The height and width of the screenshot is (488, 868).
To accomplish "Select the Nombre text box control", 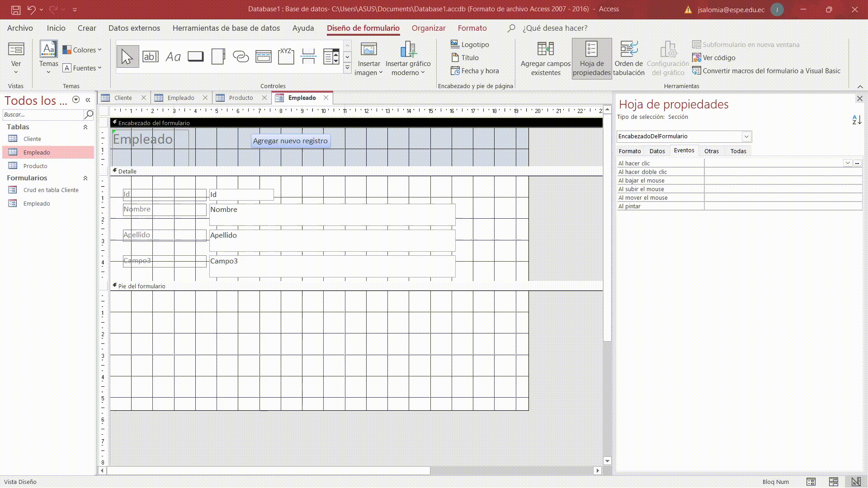I will tap(332, 215).
